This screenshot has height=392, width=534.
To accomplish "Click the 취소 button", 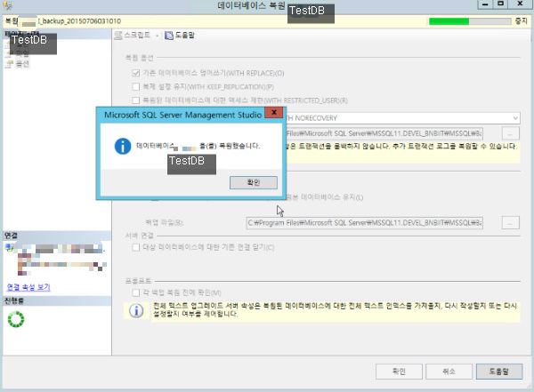I will click(x=449, y=372).
